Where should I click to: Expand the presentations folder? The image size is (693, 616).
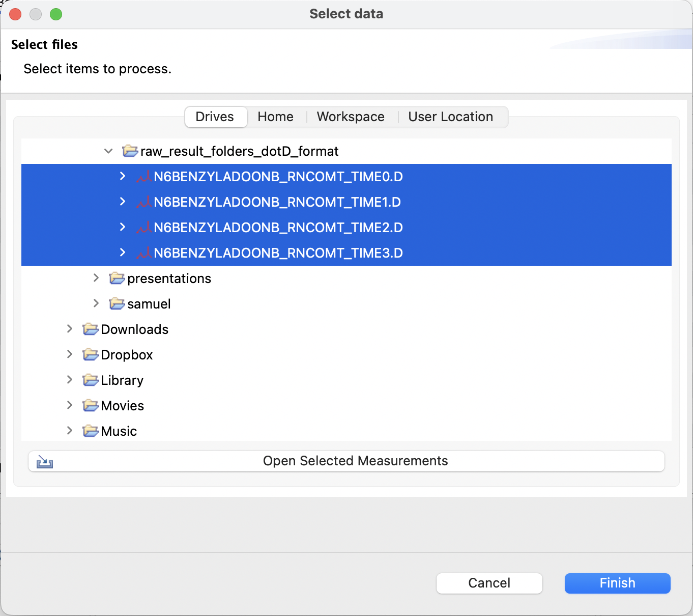(x=96, y=278)
